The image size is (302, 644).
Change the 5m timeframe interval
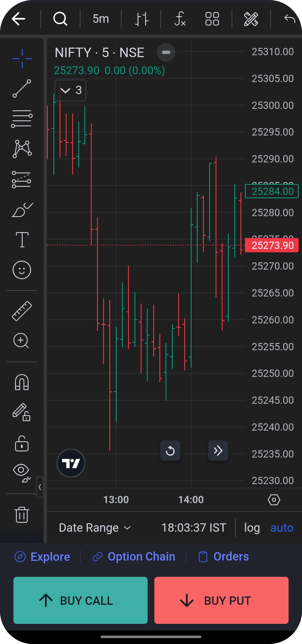coord(101,19)
